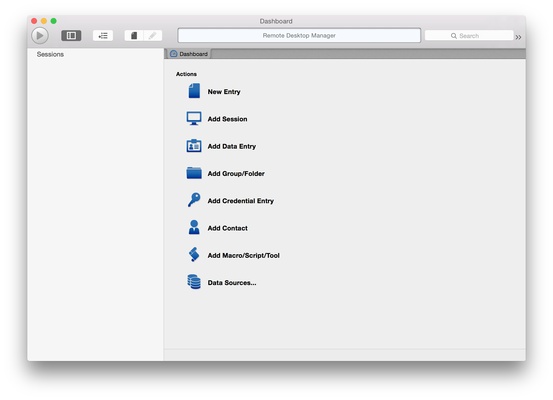Click the add list item toolbar icon
Viewport: 553px width, 400px height.
[103, 36]
